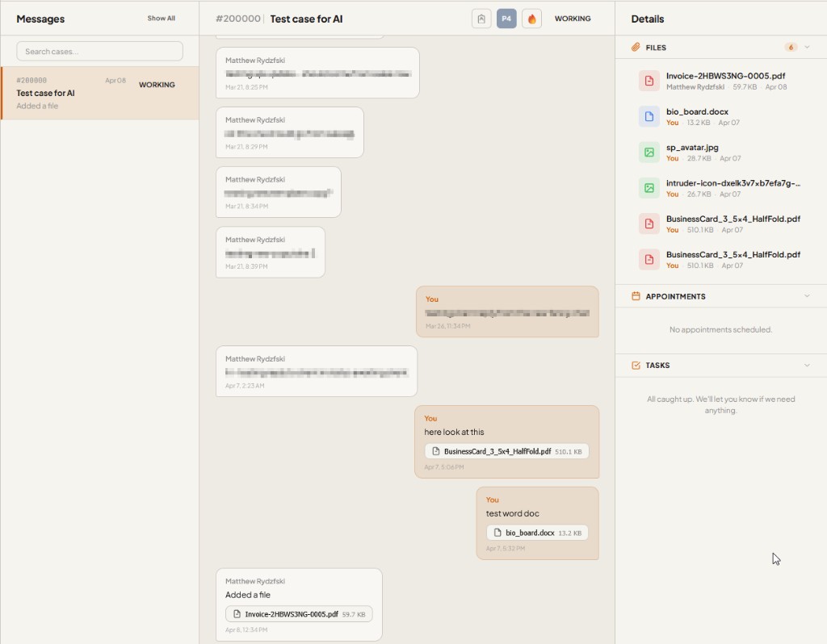Click file icon on BusinessCard chat attachment
This screenshot has width=827, height=644.
click(435, 451)
